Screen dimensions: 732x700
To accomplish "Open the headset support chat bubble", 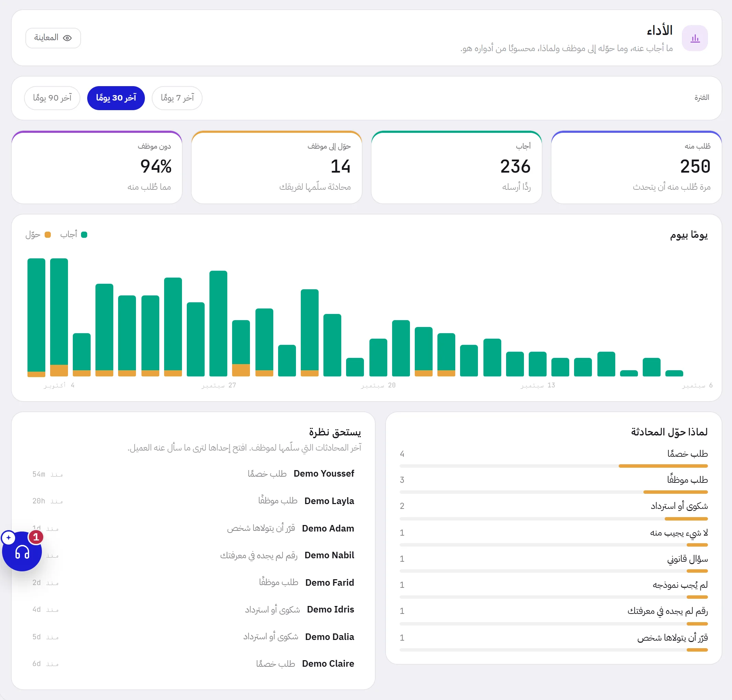I will 22,551.
